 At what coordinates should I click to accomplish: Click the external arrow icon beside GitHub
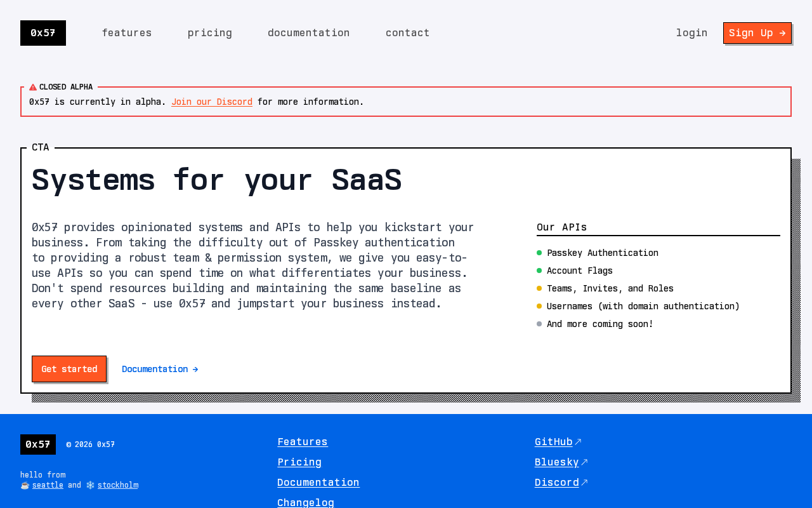click(578, 442)
